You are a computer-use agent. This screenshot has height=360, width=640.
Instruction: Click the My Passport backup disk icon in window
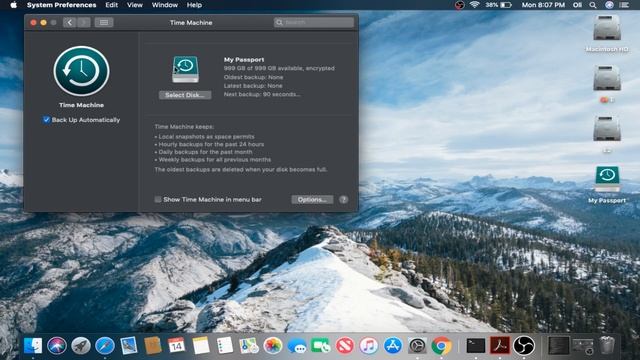point(185,69)
